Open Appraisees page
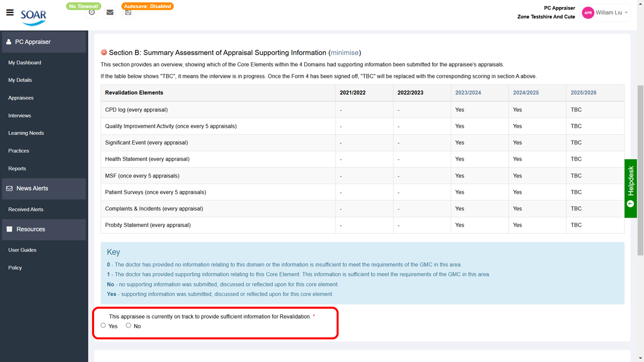 pos(21,98)
